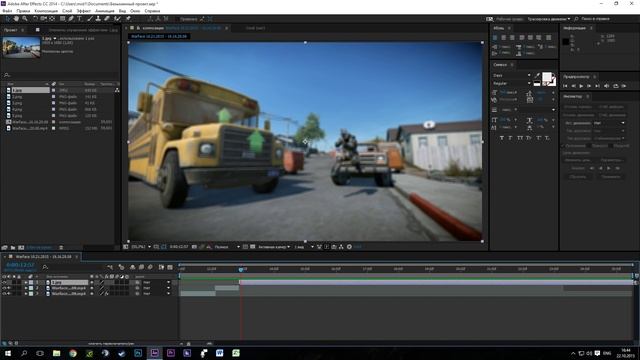
Task: Select the Unified Camera tool
Action: pos(43,19)
